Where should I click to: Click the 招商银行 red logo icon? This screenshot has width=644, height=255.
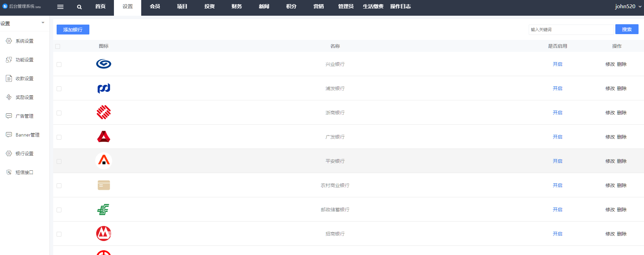[104, 233]
